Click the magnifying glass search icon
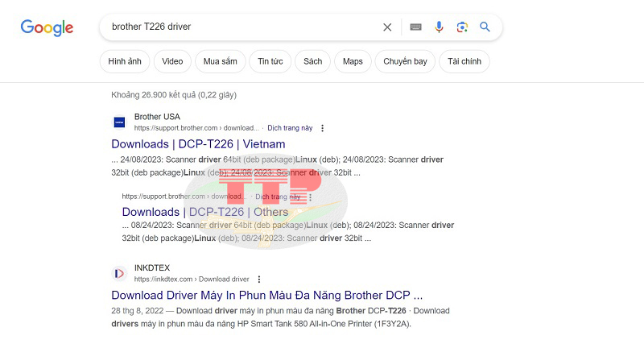The width and height of the screenshot is (644, 348). 485,27
